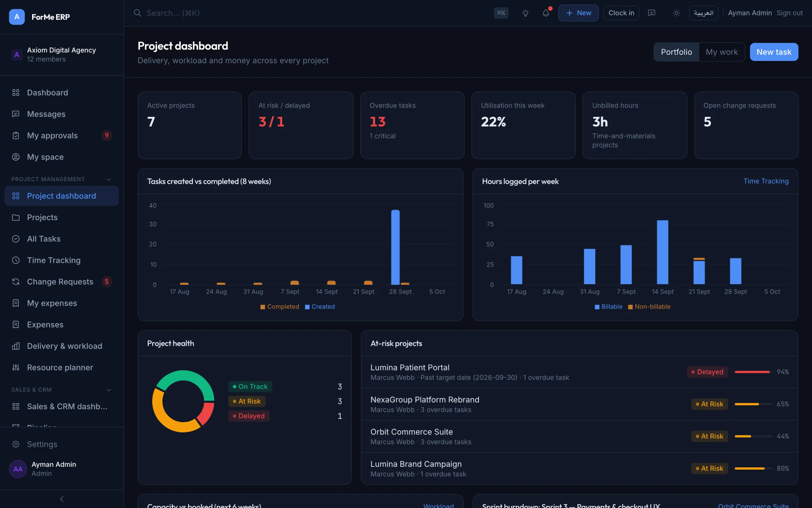
Task: Open Resource planner page
Action: (62, 367)
